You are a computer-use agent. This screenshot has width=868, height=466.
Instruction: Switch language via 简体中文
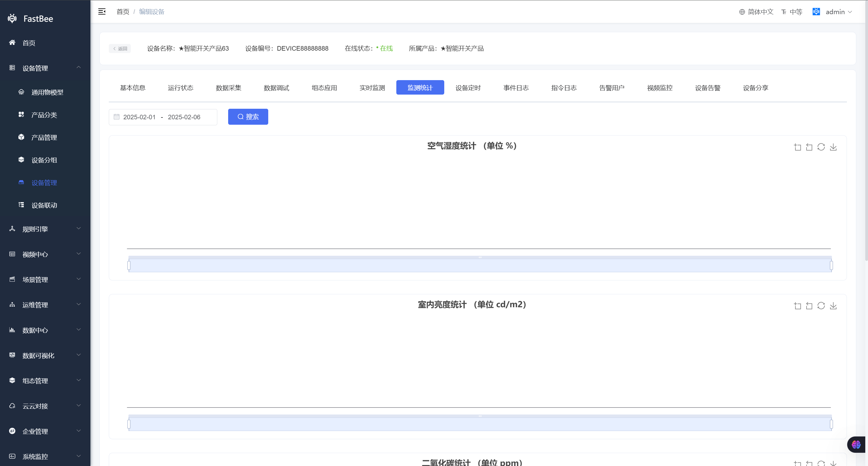coord(756,12)
